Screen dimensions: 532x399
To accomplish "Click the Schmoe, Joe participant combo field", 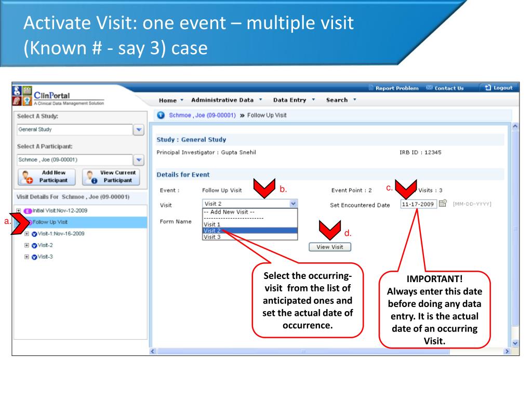I will pos(75,160).
